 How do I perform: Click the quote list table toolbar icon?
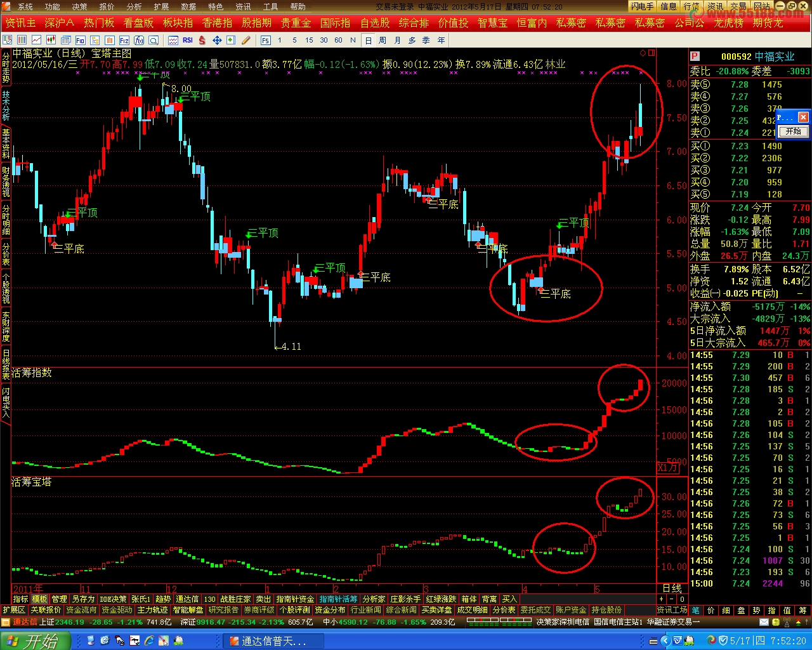click(x=22, y=40)
